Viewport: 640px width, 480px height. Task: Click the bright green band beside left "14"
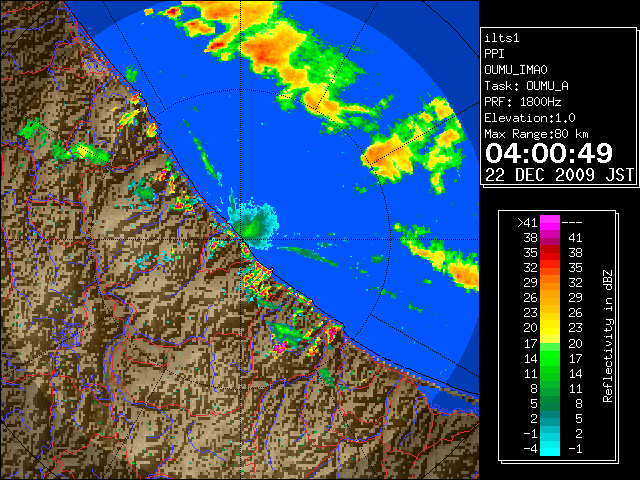550,358
